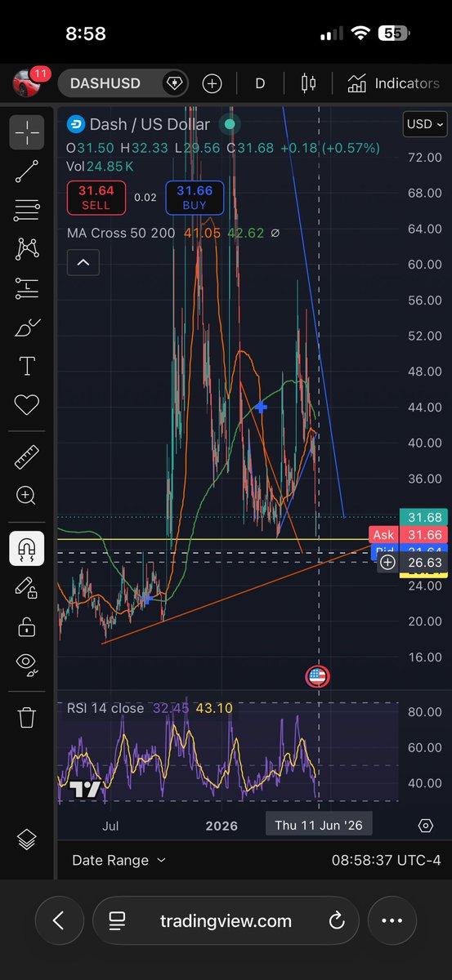Click the Thu 11 Jun '26 date label
The image size is (452, 980).
(319, 826)
